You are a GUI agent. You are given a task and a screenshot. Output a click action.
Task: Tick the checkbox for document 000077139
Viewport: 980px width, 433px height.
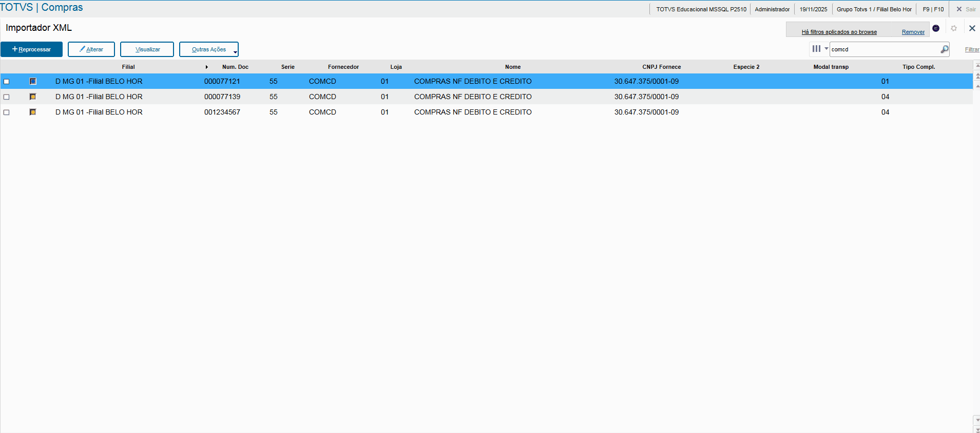click(6, 97)
